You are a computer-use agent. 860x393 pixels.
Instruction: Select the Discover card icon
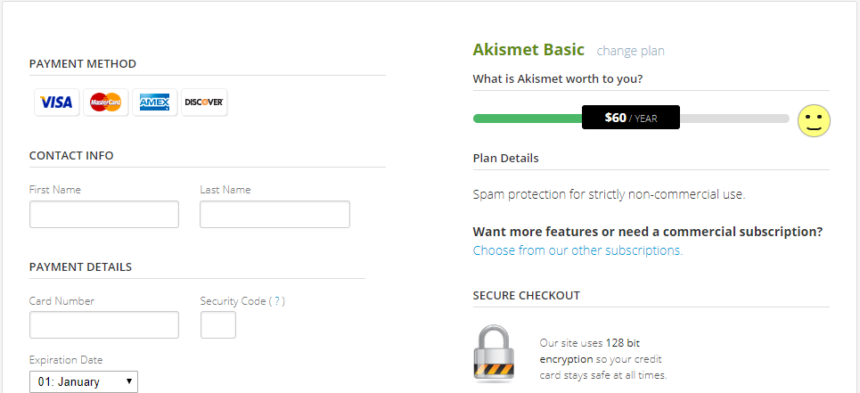[x=204, y=102]
